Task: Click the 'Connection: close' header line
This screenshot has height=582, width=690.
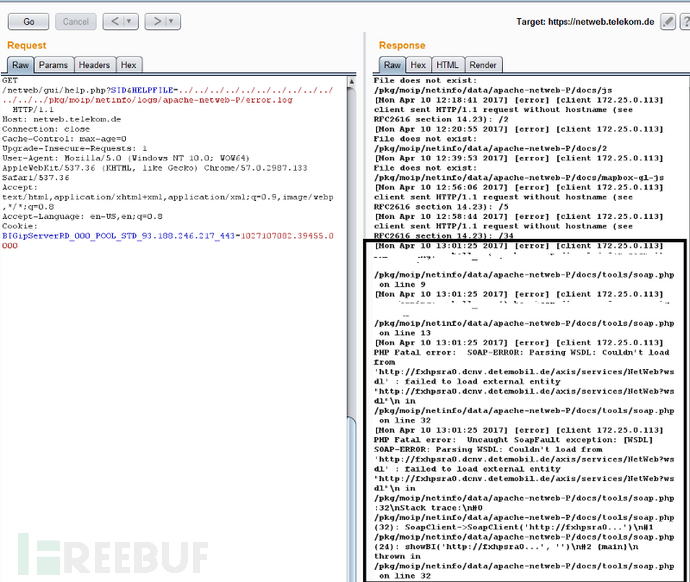Action: pyautogui.click(x=46, y=129)
